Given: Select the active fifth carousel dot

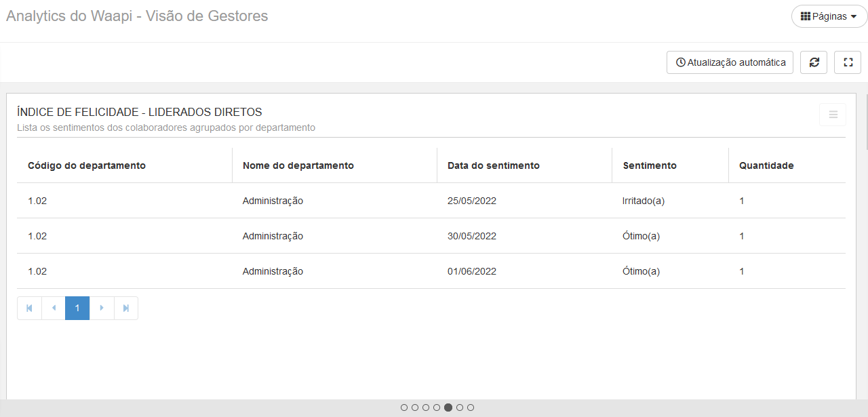Looking at the screenshot, I should click(448, 408).
